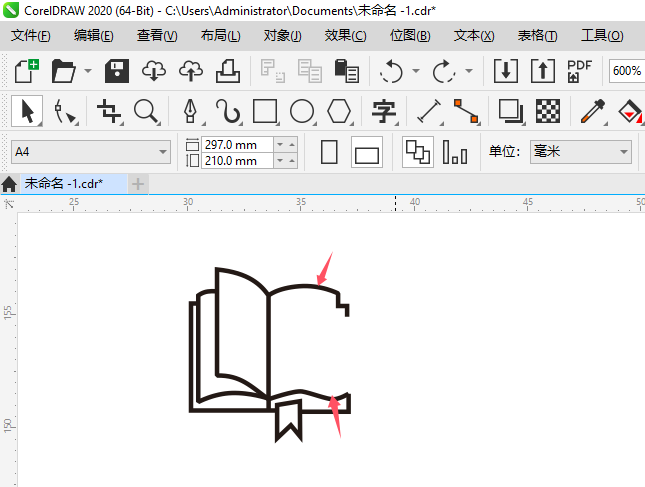
Task: Select the Parallel Dimension tool
Action: pos(429,111)
